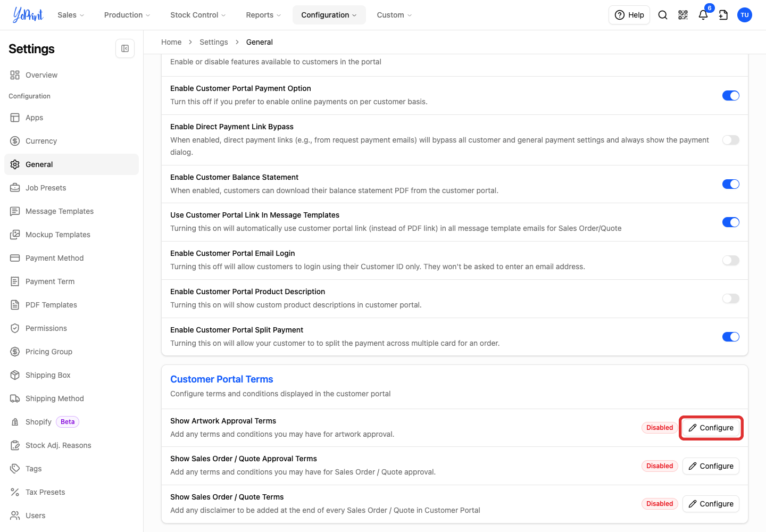Click the Settings breadcrumb link
The height and width of the screenshot is (532, 766).
[214, 42]
